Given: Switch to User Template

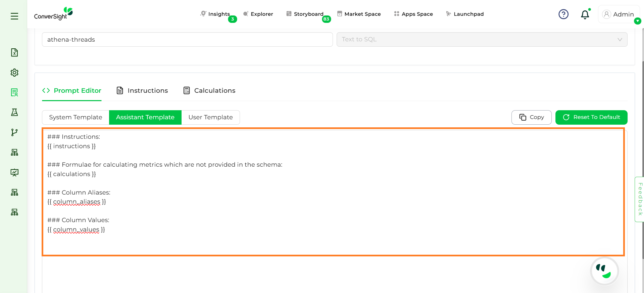Looking at the screenshot, I should tap(210, 117).
